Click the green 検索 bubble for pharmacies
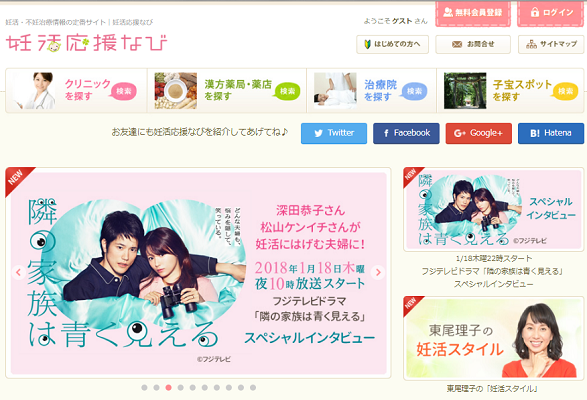 (287, 91)
